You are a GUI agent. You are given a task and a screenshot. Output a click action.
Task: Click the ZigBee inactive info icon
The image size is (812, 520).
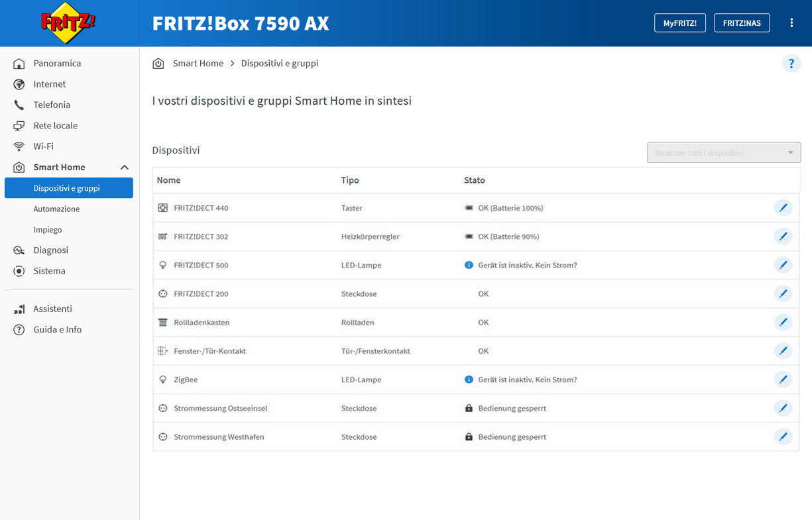(x=469, y=380)
